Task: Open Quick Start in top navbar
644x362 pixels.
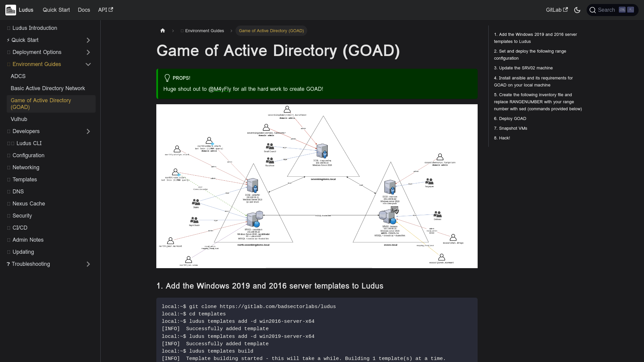Action: coord(56,10)
